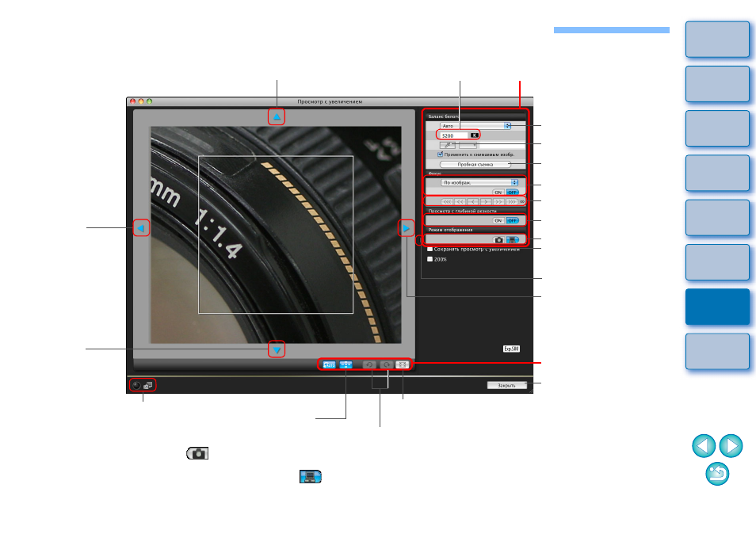Open the Авто white balance dropdown

coord(475,126)
